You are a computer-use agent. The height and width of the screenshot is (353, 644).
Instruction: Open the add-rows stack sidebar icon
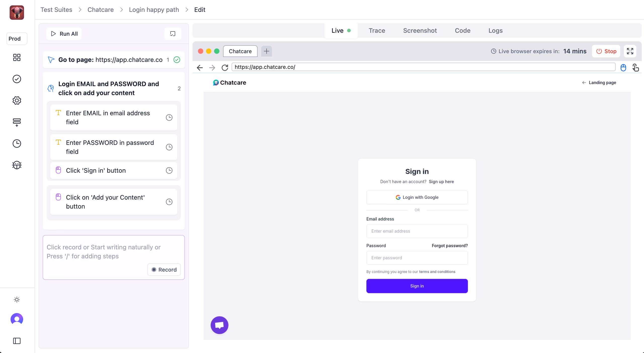[17, 122]
